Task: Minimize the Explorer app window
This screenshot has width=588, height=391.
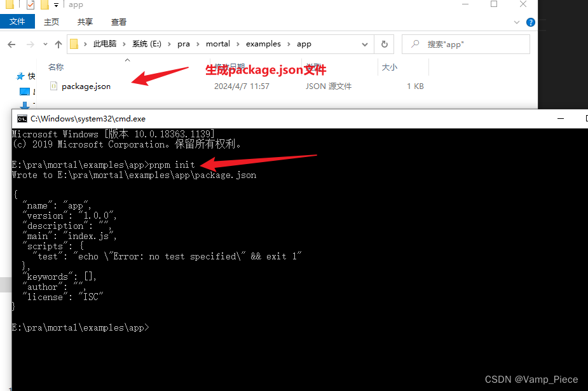Action: [465, 4]
